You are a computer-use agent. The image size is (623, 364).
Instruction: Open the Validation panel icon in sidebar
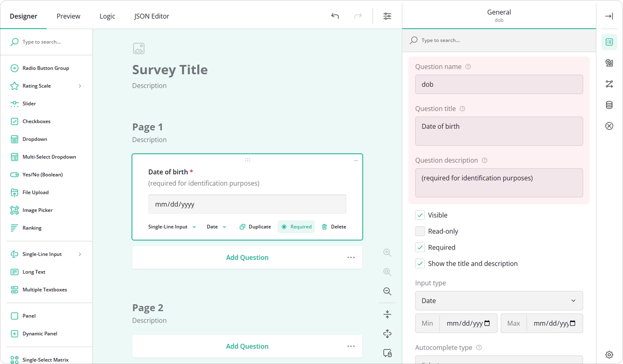click(609, 126)
